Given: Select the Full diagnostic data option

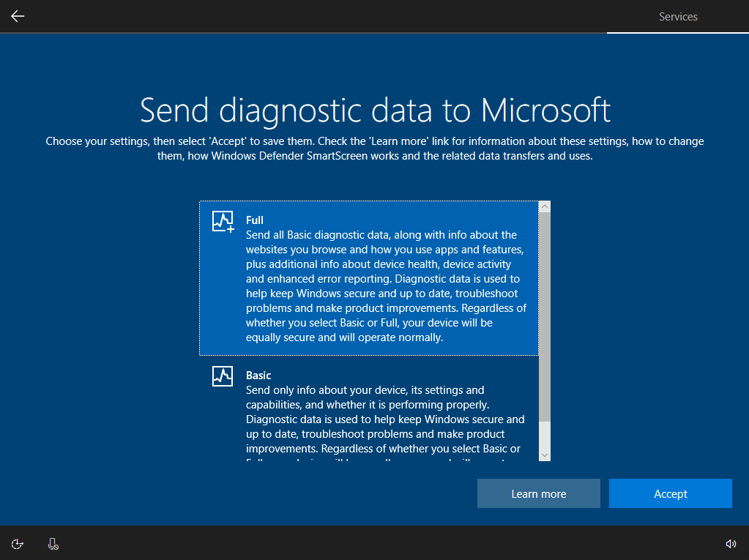Looking at the screenshot, I should click(369, 278).
